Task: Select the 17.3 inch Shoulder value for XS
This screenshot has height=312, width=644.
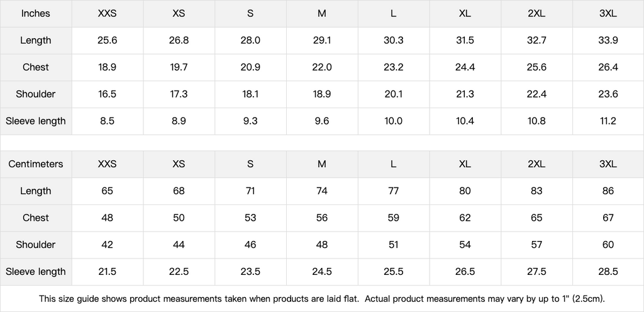Action: [x=179, y=94]
